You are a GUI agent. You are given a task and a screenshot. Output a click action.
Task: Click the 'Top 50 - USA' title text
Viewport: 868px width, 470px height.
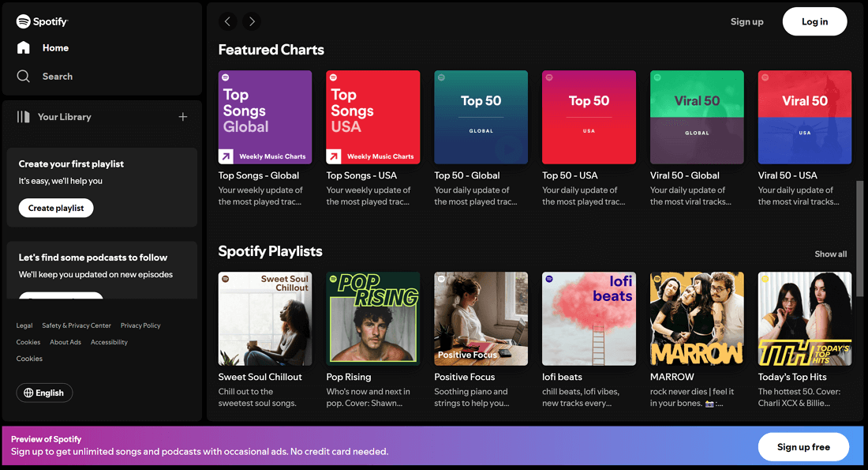point(570,175)
